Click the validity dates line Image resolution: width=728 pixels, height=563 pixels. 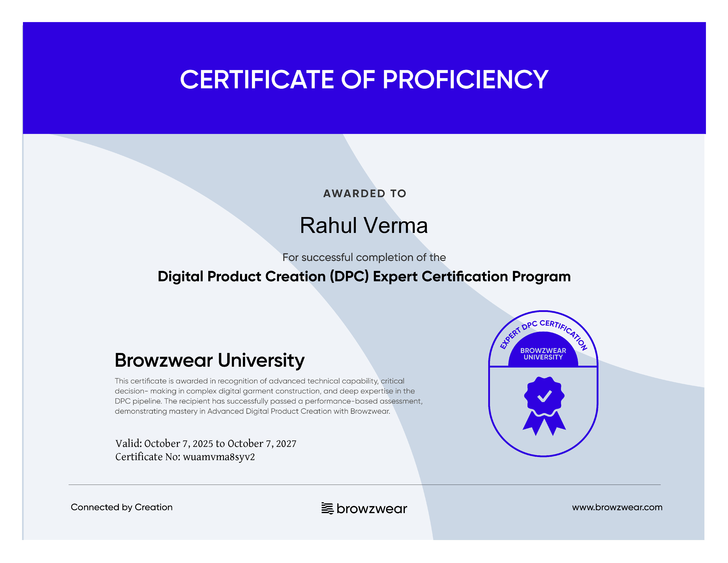coord(206,444)
